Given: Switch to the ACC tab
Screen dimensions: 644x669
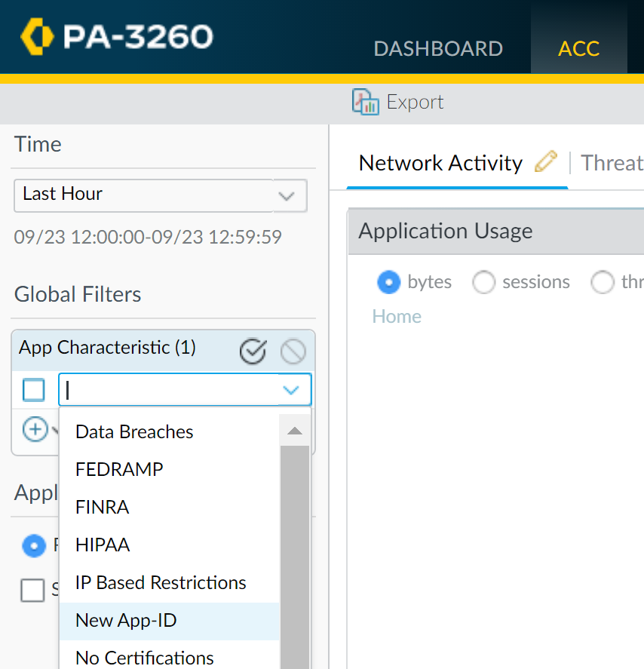Looking at the screenshot, I should click(578, 48).
